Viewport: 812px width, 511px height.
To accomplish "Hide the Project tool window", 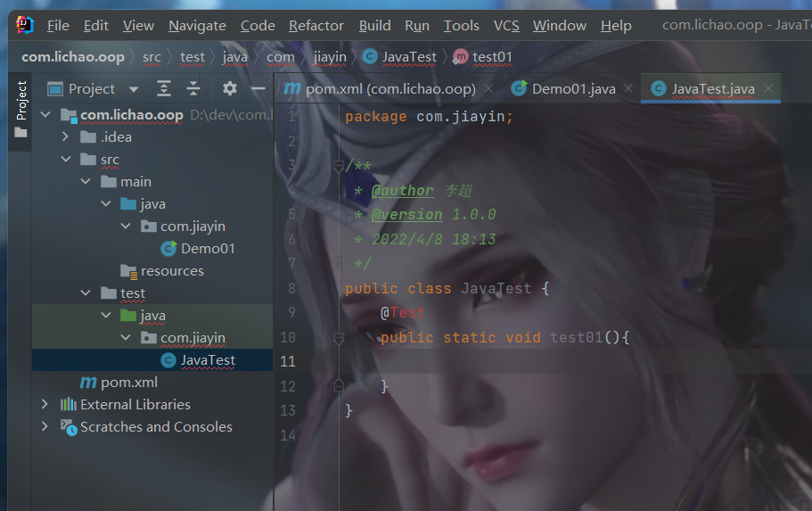I will point(258,88).
